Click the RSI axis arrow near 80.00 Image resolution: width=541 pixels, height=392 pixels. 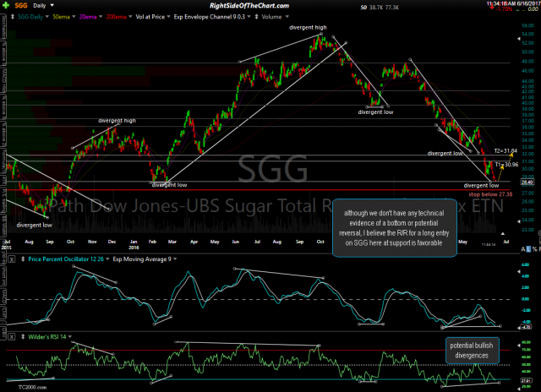coord(518,345)
